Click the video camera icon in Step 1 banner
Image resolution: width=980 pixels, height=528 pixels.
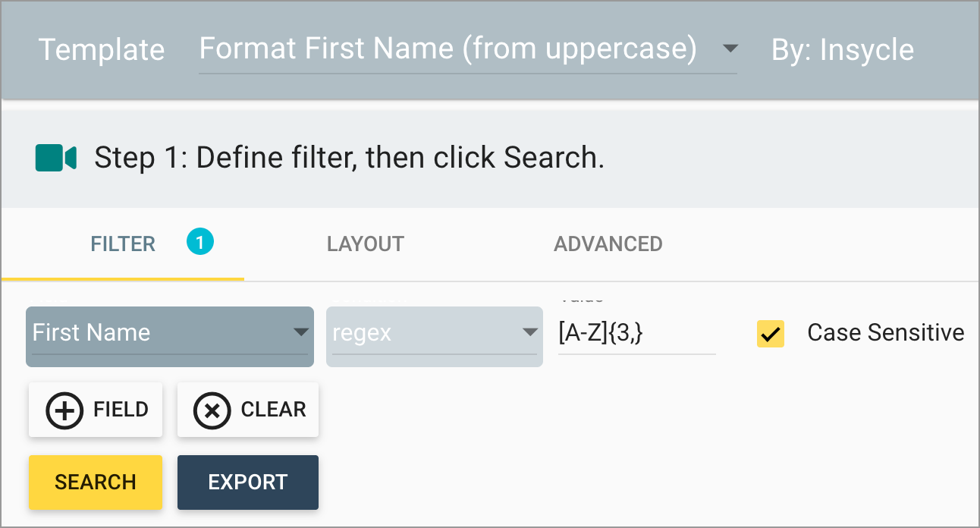pyautogui.click(x=54, y=157)
